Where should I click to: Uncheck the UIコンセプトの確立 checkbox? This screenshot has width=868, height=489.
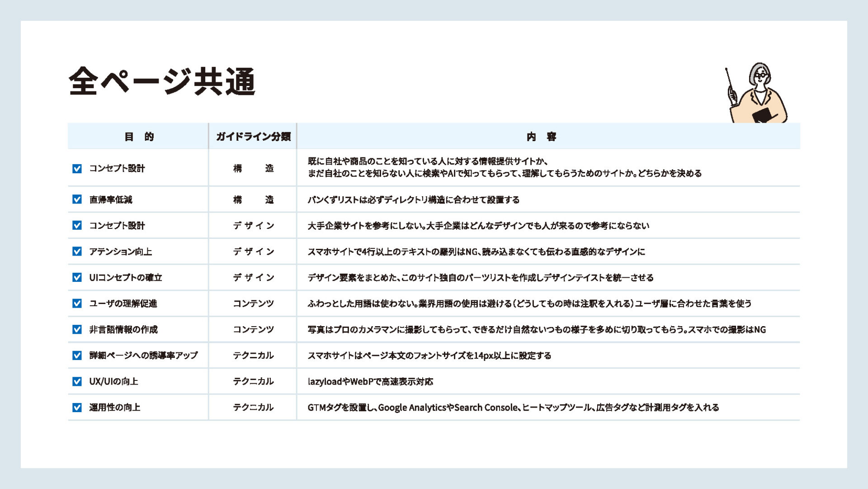coord(77,277)
